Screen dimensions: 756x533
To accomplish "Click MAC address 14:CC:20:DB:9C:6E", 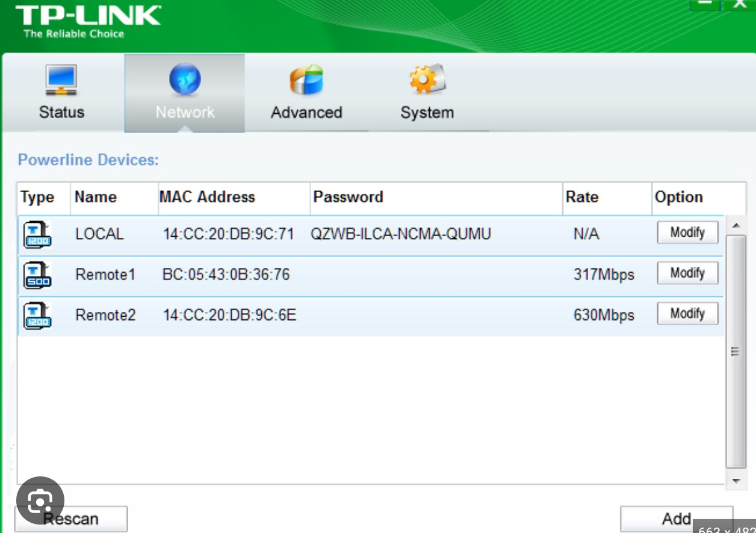I will 229,315.
